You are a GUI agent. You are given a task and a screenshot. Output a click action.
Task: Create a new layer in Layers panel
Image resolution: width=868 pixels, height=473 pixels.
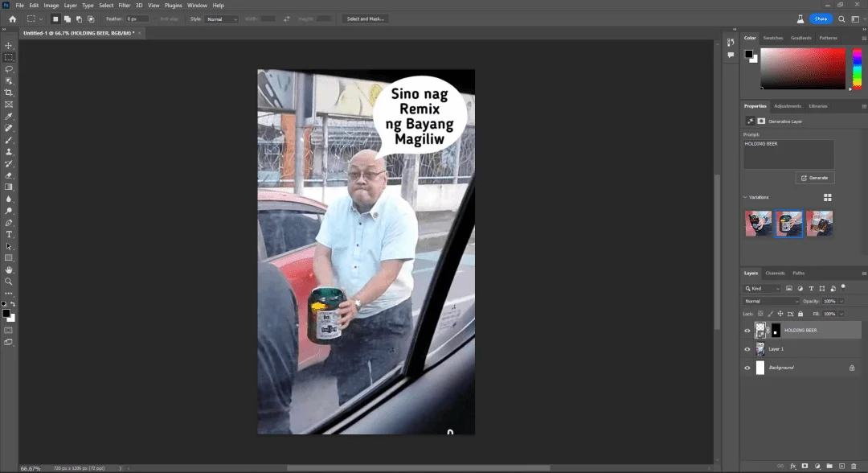point(841,467)
